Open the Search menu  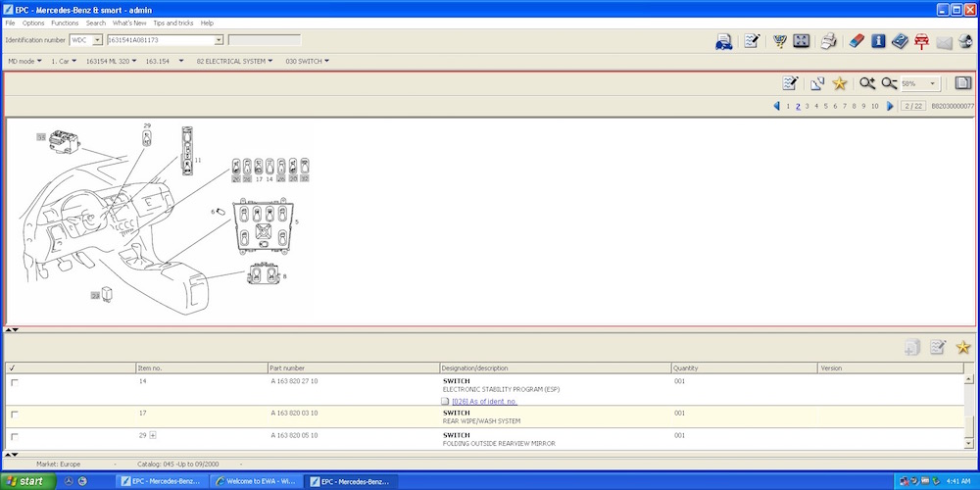point(96,24)
